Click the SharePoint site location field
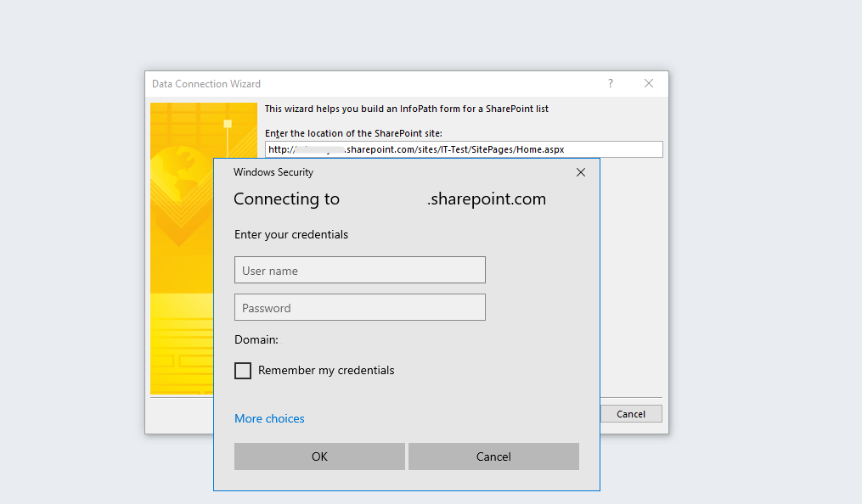Screen dimensions: 862x504 [x=464, y=148]
